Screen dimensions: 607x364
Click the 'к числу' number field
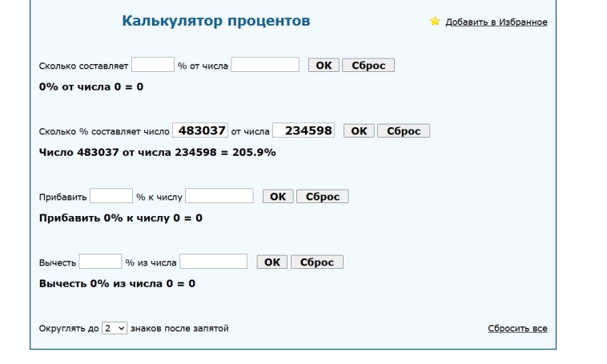point(219,196)
